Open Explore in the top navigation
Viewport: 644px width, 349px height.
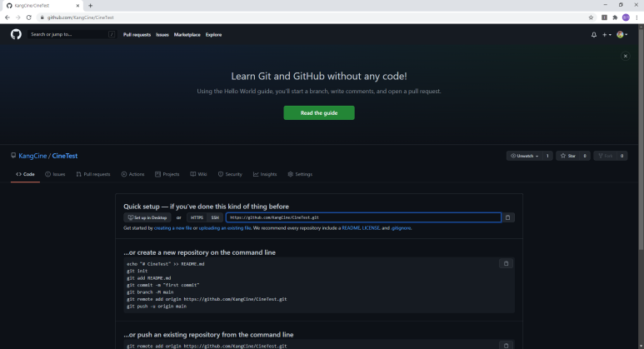point(213,35)
